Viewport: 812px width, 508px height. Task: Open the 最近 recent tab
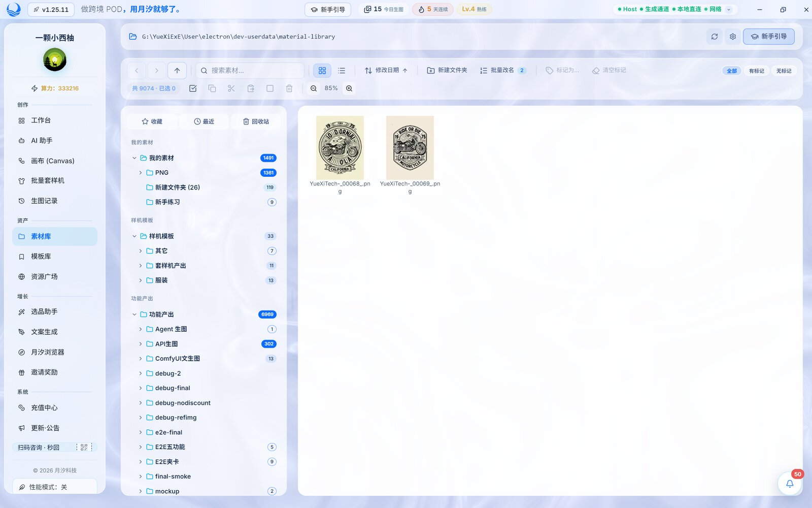[204, 121]
